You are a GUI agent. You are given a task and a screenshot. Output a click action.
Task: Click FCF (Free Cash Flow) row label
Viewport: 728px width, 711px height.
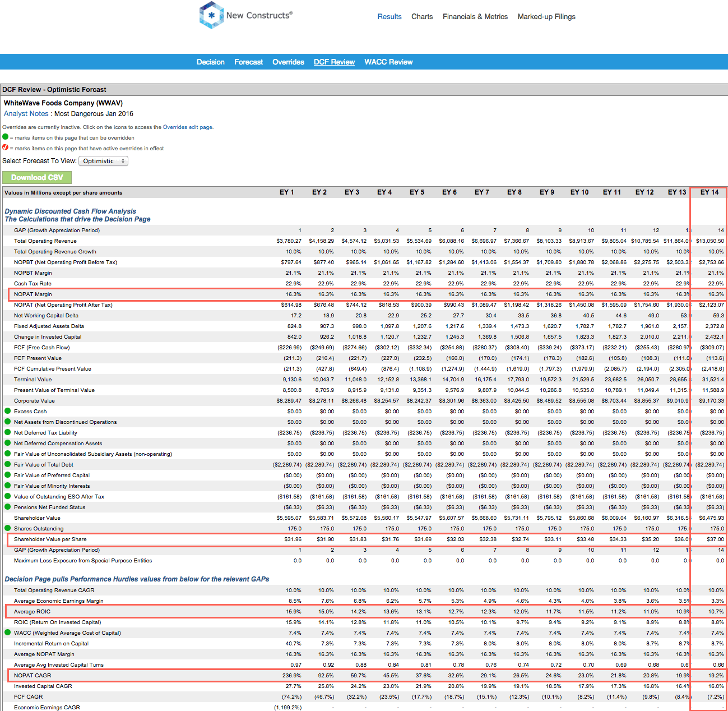[42, 348]
